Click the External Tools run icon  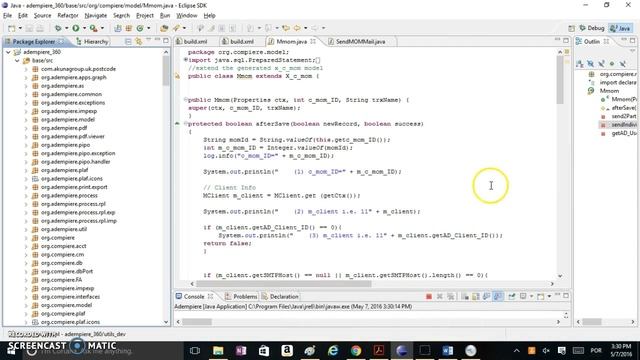[93, 28]
